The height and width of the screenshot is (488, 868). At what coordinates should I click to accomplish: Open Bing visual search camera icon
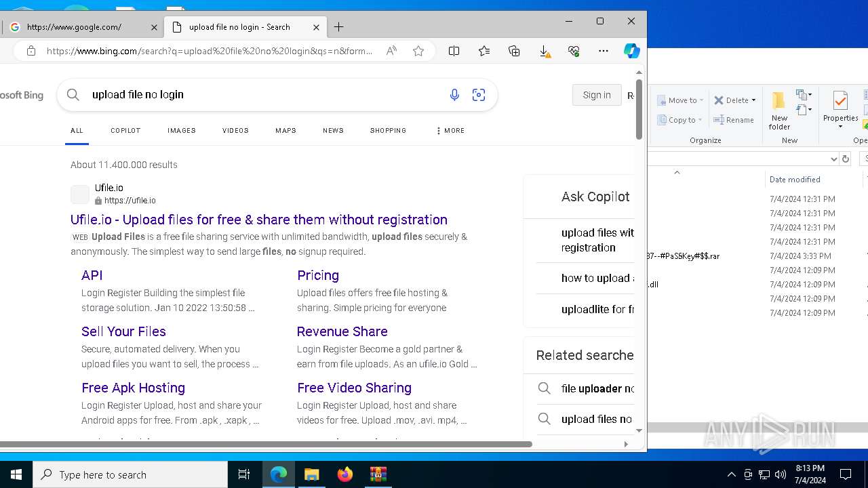pyautogui.click(x=479, y=95)
